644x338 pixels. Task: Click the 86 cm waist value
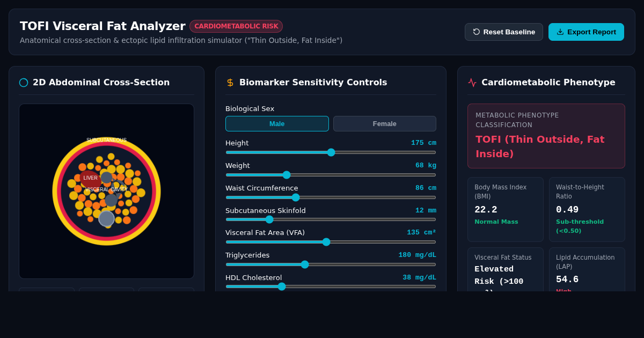(426, 188)
